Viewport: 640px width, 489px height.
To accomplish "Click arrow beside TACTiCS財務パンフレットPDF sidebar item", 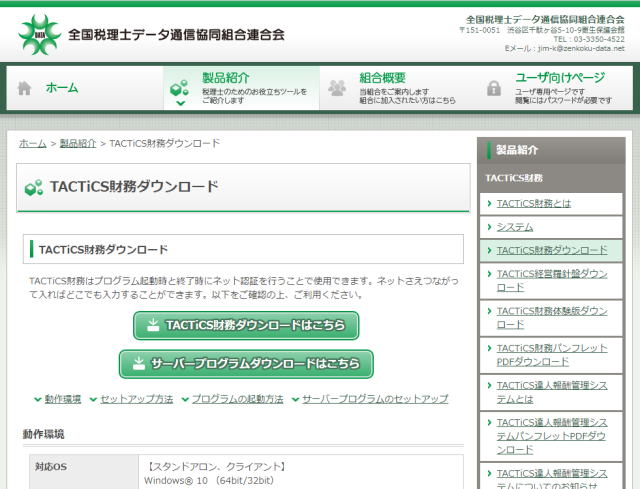I will pos(489,348).
